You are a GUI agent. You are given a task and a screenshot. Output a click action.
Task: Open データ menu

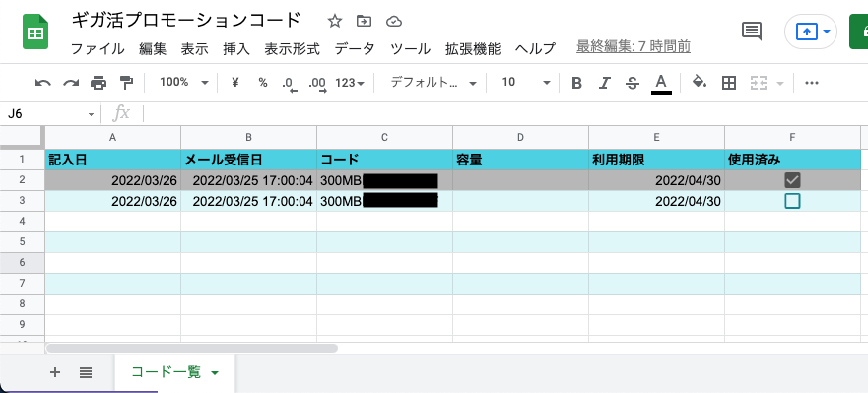[x=355, y=48]
